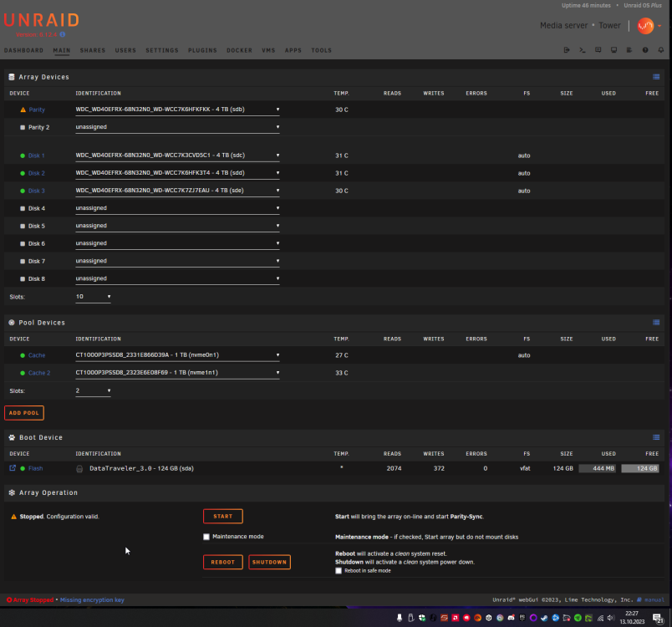This screenshot has height=627, width=672.
Task: Click Missing encryption key link
Action: point(92,600)
